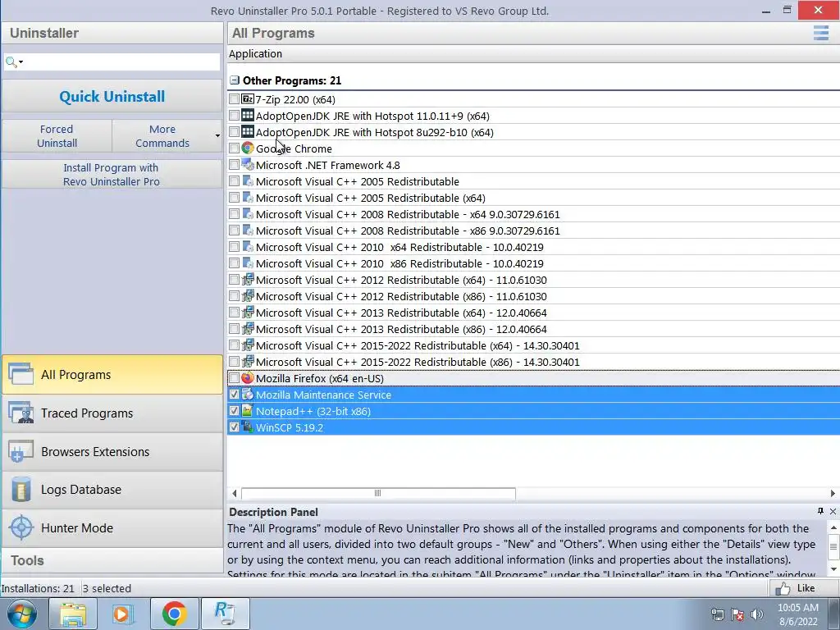The image size is (840, 630).
Task: Click the Forced Uninstall button
Action: click(57, 136)
